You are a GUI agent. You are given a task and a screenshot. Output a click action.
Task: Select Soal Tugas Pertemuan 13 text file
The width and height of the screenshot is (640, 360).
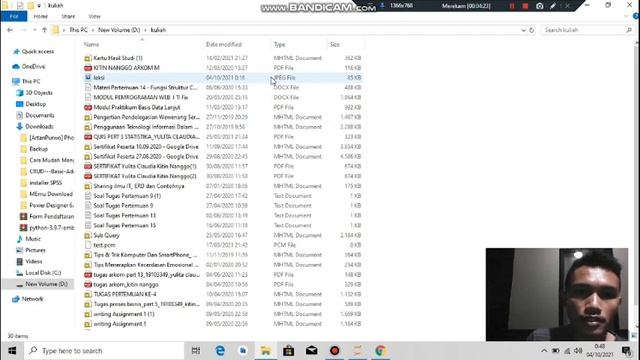pyautogui.click(x=124, y=216)
